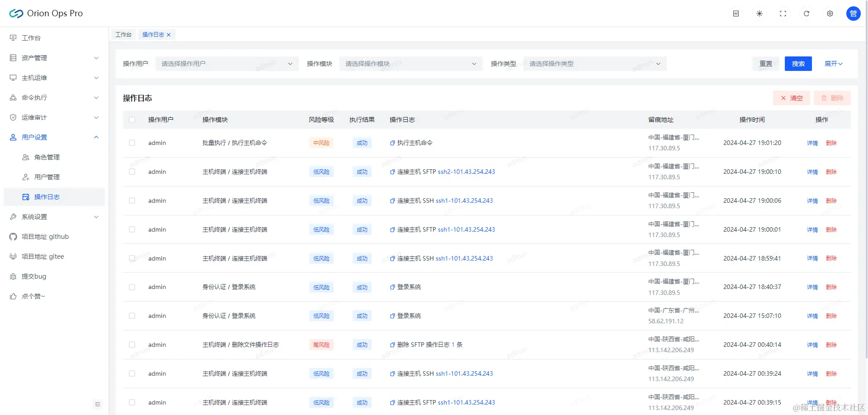868x415 pixels.
Task: Click the 清空 button
Action: pyautogui.click(x=792, y=98)
